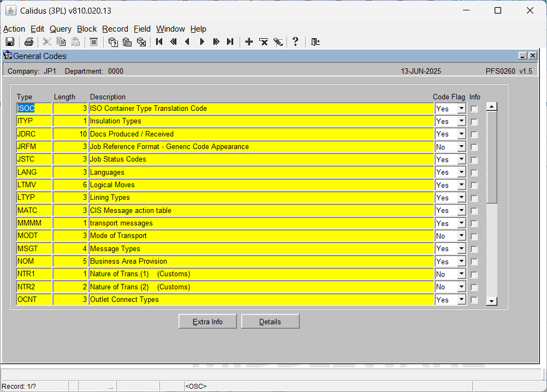Click the Exit door icon
Image resolution: width=547 pixels, height=392 pixels.
316,42
